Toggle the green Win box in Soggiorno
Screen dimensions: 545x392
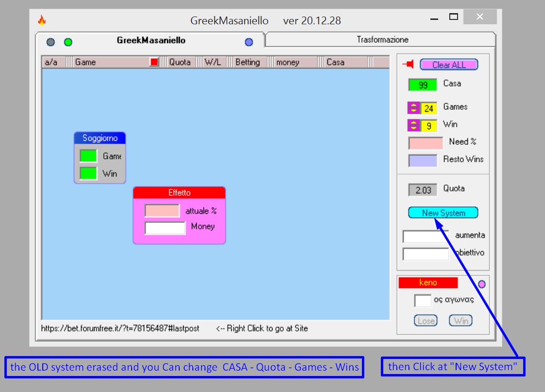point(88,173)
